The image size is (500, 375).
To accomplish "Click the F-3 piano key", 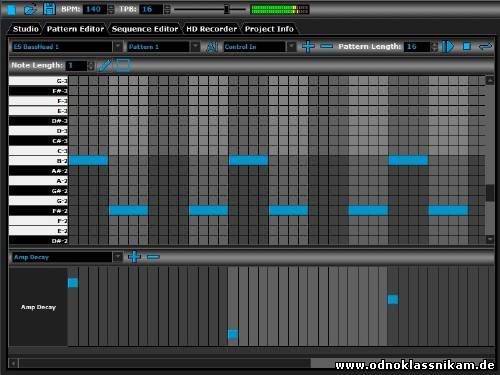I will pos(38,101).
